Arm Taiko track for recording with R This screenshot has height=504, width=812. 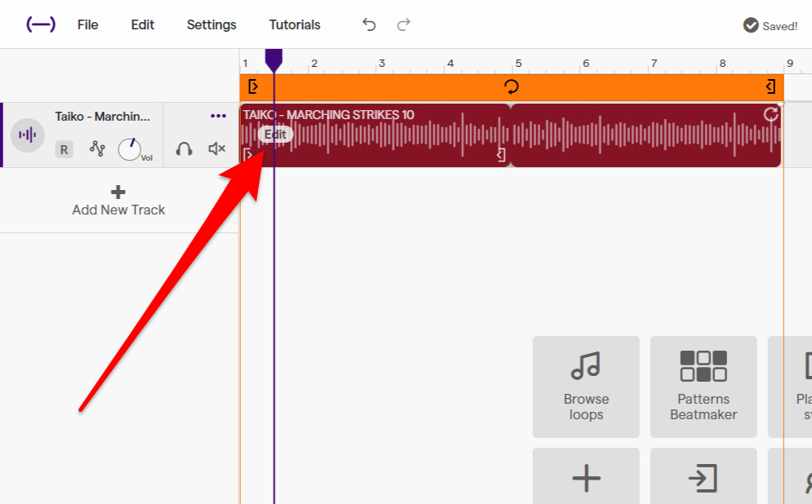[x=64, y=149]
